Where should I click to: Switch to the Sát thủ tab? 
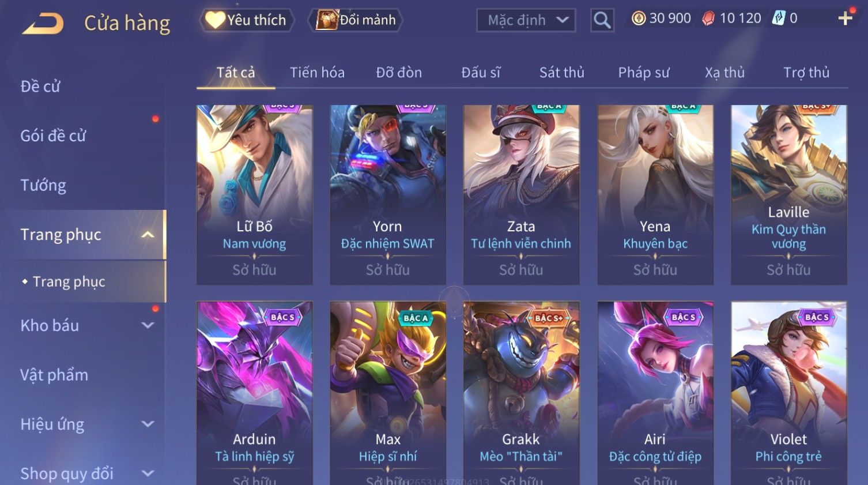[562, 73]
